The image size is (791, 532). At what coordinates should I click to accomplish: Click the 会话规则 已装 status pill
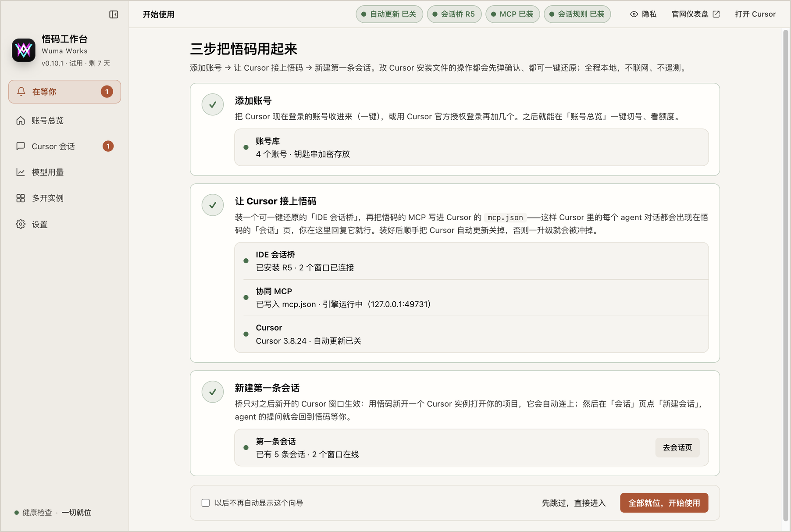click(577, 14)
